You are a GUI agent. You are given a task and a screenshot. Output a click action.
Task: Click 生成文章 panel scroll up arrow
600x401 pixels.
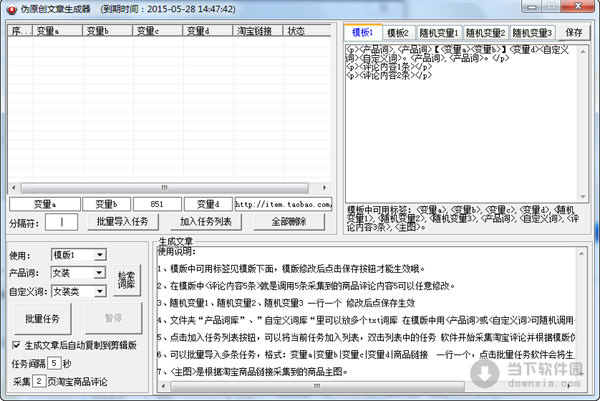pyautogui.click(x=581, y=254)
